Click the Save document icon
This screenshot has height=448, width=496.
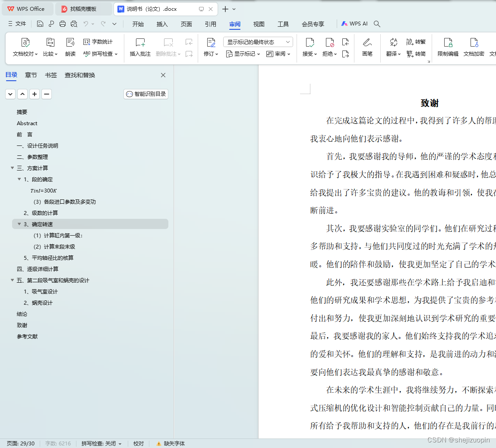tap(40, 24)
